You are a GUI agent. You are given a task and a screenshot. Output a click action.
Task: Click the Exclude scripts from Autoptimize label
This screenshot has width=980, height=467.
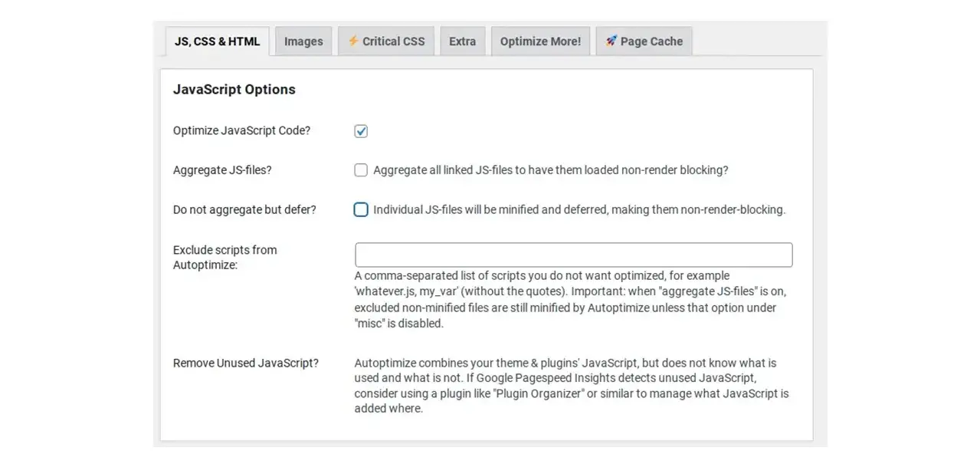(225, 258)
